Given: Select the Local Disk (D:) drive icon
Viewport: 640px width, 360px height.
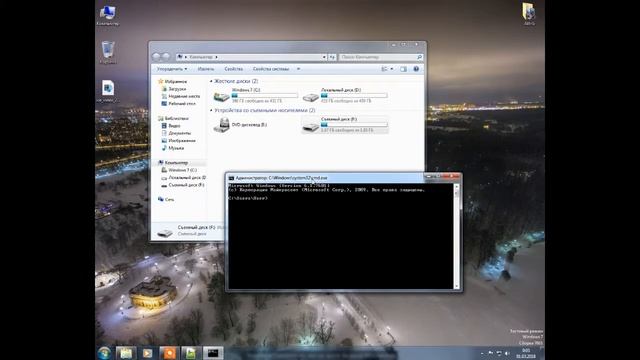Looking at the screenshot, I should click(x=311, y=97).
